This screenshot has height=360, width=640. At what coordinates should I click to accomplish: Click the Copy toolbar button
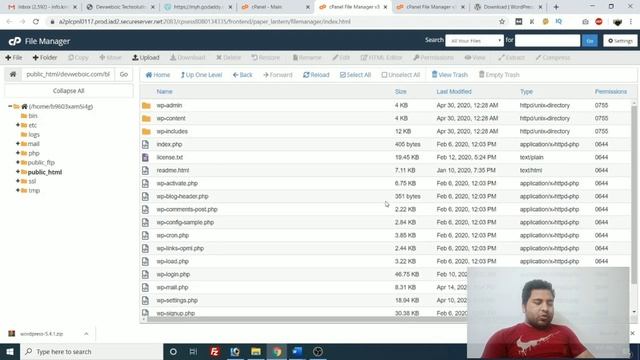pyautogui.click(x=78, y=58)
